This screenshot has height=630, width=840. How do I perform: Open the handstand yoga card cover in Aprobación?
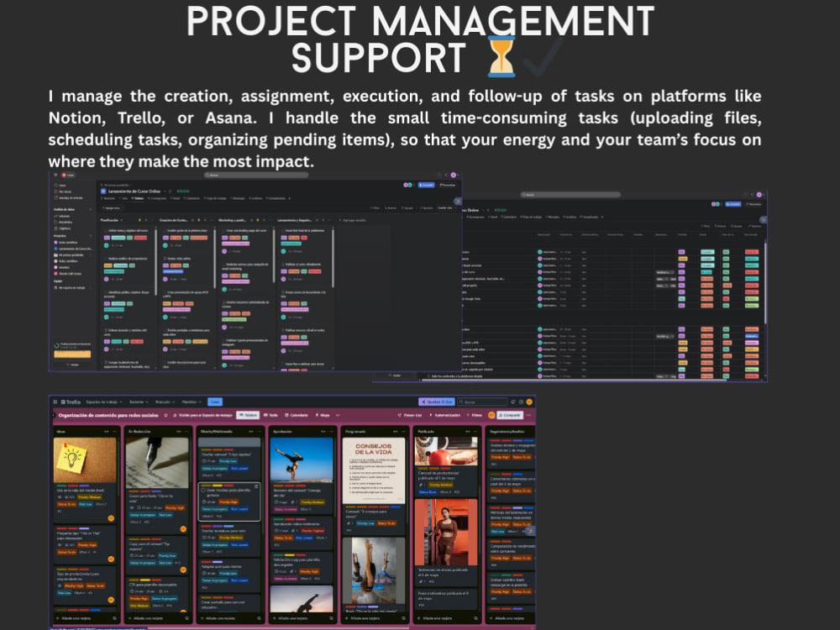[x=302, y=460]
